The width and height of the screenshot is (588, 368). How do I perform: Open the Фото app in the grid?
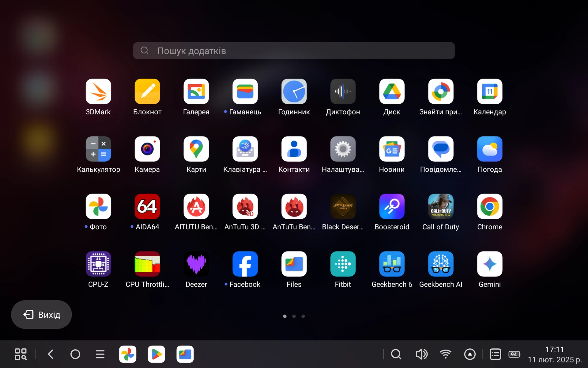[98, 206]
